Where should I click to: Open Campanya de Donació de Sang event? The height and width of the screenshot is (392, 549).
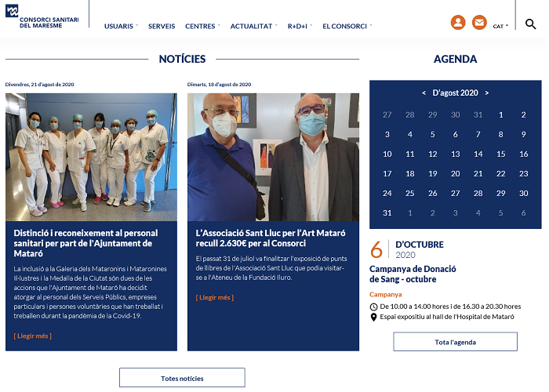click(413, 274)
